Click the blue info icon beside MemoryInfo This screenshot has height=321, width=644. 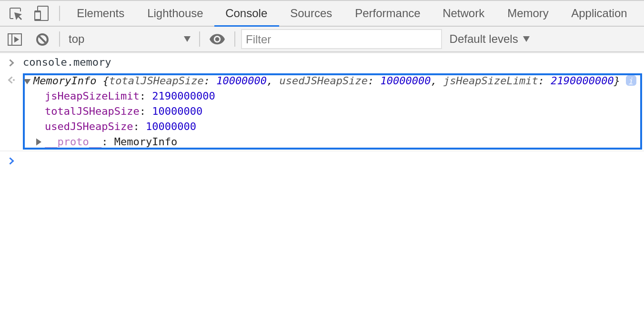pos(631,80)
